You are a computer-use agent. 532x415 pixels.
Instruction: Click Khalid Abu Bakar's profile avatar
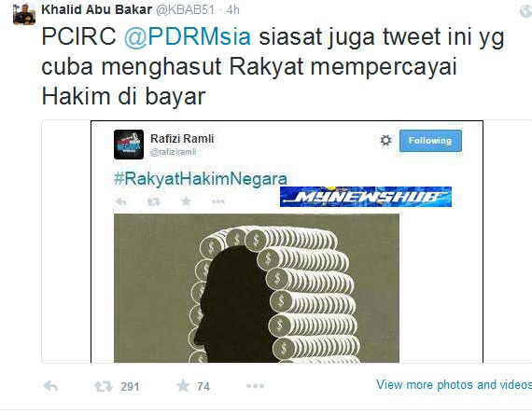tap(24, 14)
